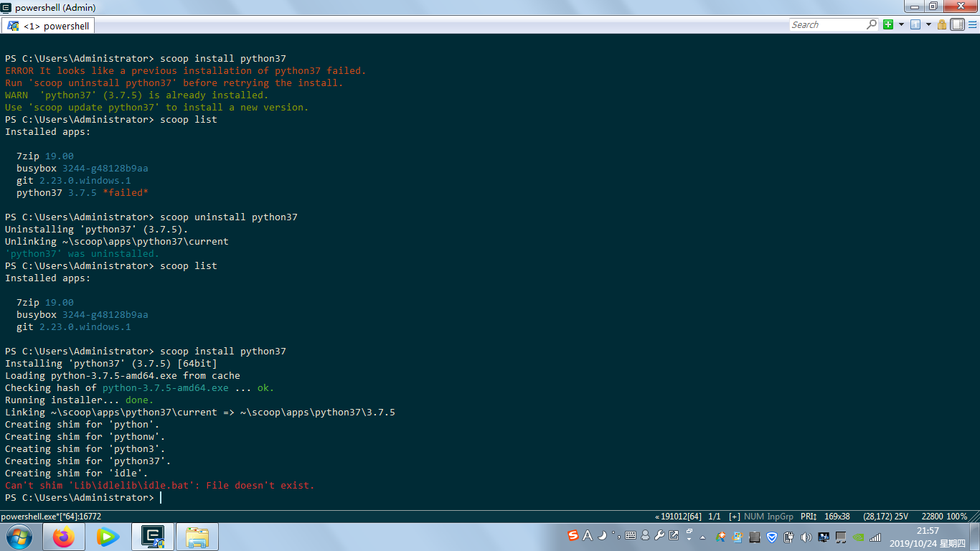Create a new console with the green plus icon

[888, 24]
